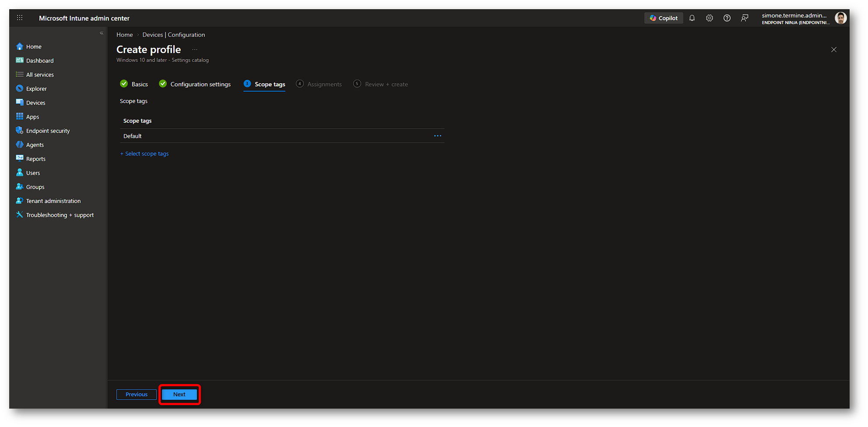Open the feedback icon in header
This screenshot has width=868, height=427.
click(745, 18)
